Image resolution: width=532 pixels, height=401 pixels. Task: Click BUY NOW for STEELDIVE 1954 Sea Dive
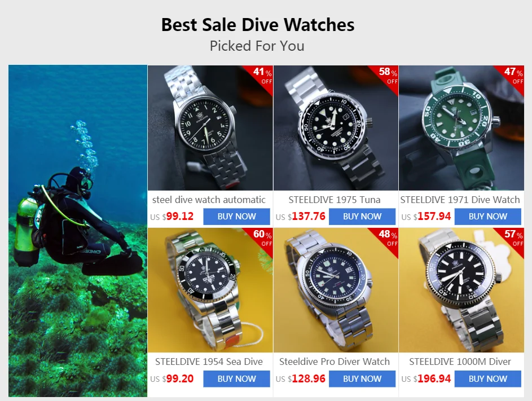click(236, 378)
